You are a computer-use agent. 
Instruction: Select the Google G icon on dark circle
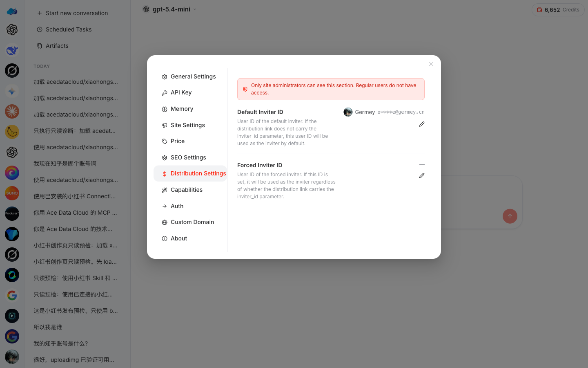(x=12, y=337)
